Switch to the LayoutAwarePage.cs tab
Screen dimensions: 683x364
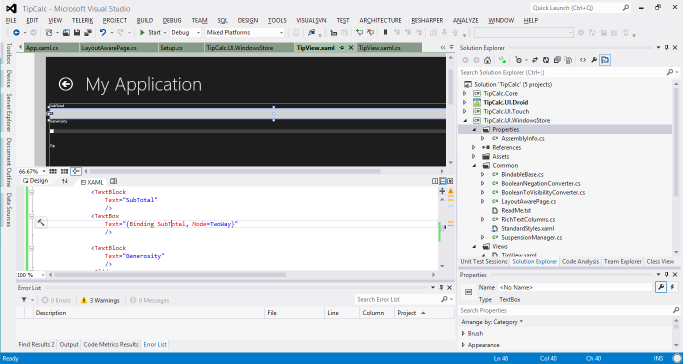118,48
